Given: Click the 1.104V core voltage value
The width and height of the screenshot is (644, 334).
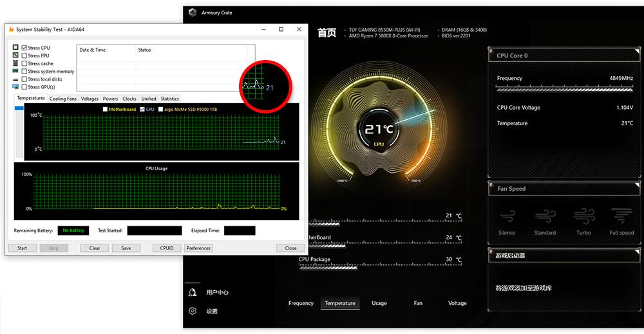Looking at the screenshot, I should 625,107.
